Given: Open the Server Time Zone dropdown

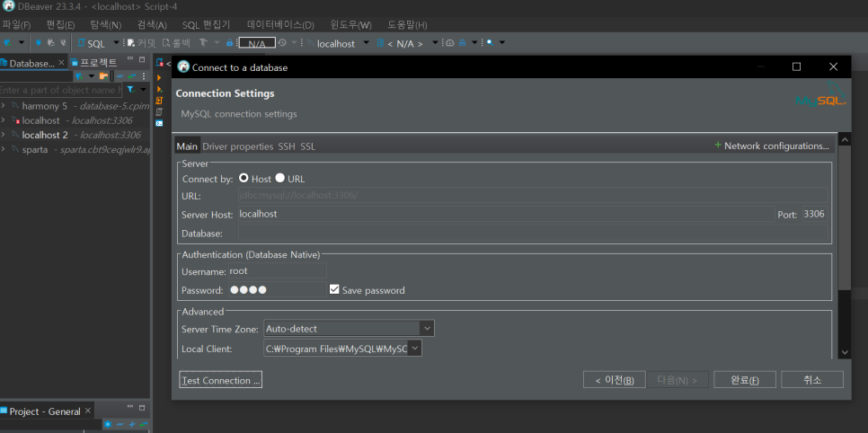Looking at the screenshot, I should (427, 329).
